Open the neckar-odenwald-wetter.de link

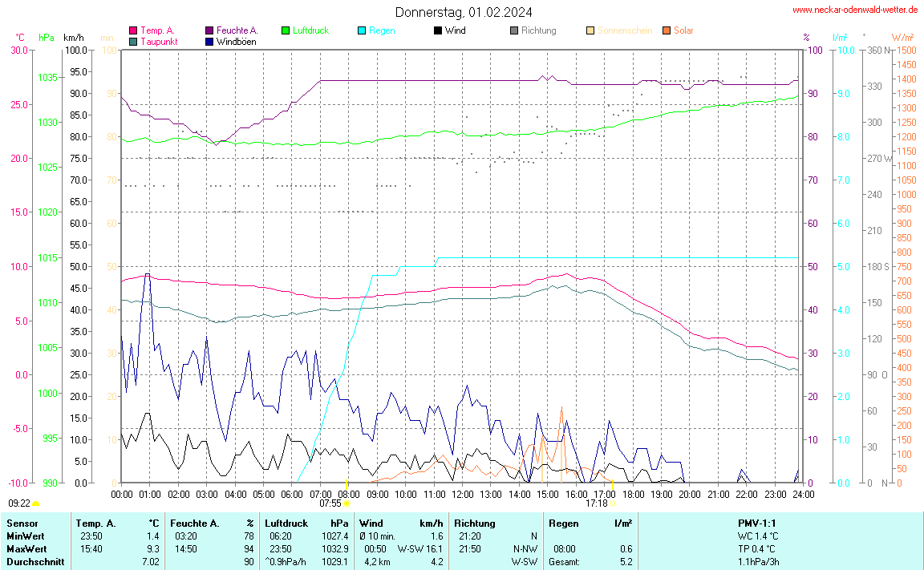pyautogui.click(x=855, y=10)
